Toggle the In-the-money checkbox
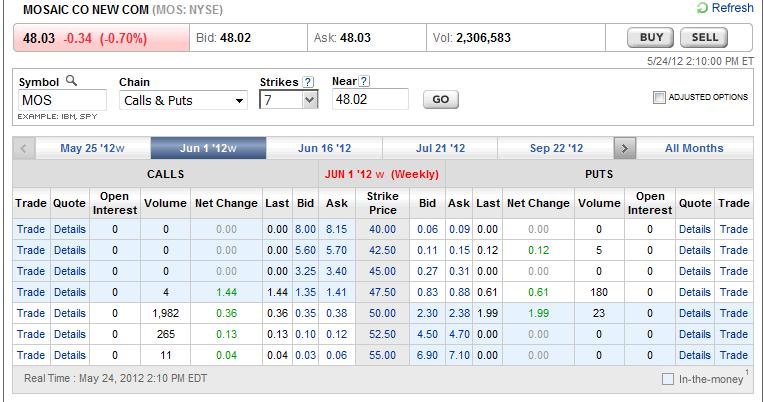Screen dimensions: 764x402 668,380
